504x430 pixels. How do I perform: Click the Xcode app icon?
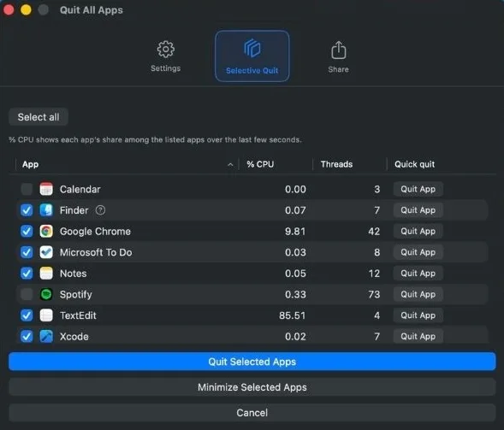[46, 337]
